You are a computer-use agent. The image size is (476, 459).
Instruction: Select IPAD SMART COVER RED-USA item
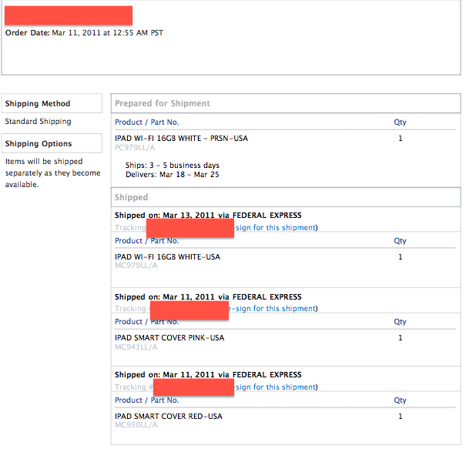pos(169,416)
